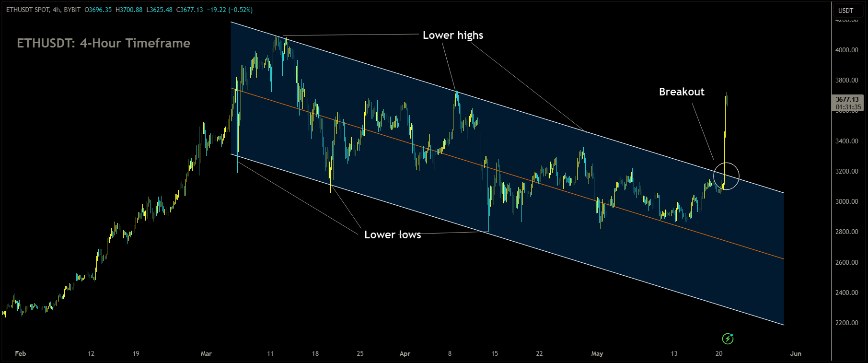Click the 2600.00 price axis label
Screen dimensions: 868x363
(x=846, y=262)
